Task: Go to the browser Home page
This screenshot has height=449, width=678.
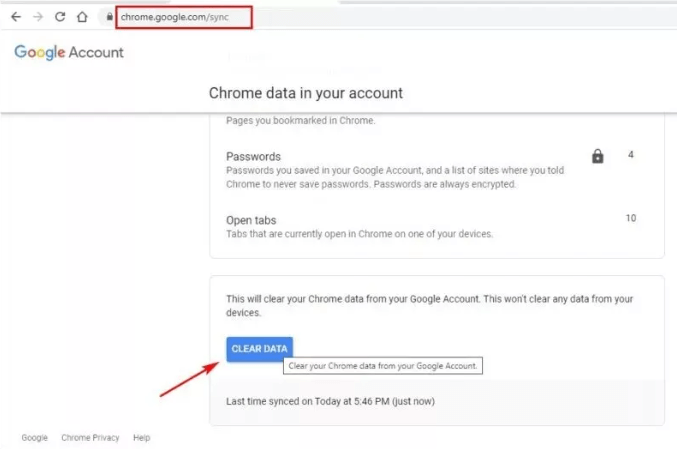Action: coord(82,17)
